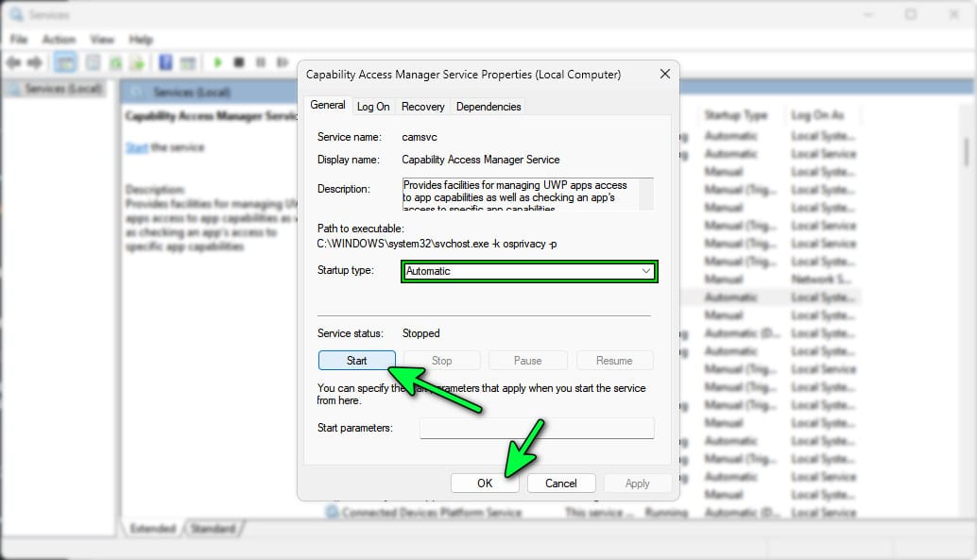Viewport: 977px width, 560px height.
Task: Click the Description box scrollbar
Action: tap(646, 194)
